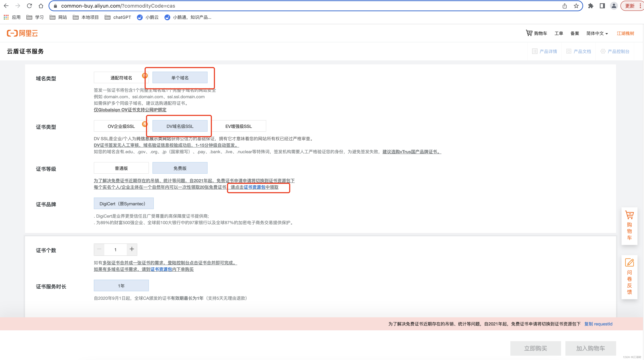Click the 立即购买 button
The width and height of the screenshot is (644, 360).
click(x=536, y=348)
